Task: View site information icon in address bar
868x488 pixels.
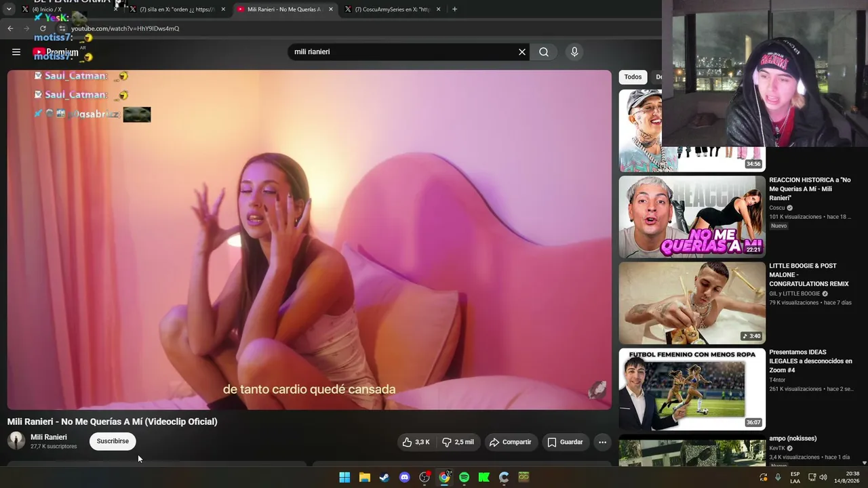Action: click(x=62, y=28)
